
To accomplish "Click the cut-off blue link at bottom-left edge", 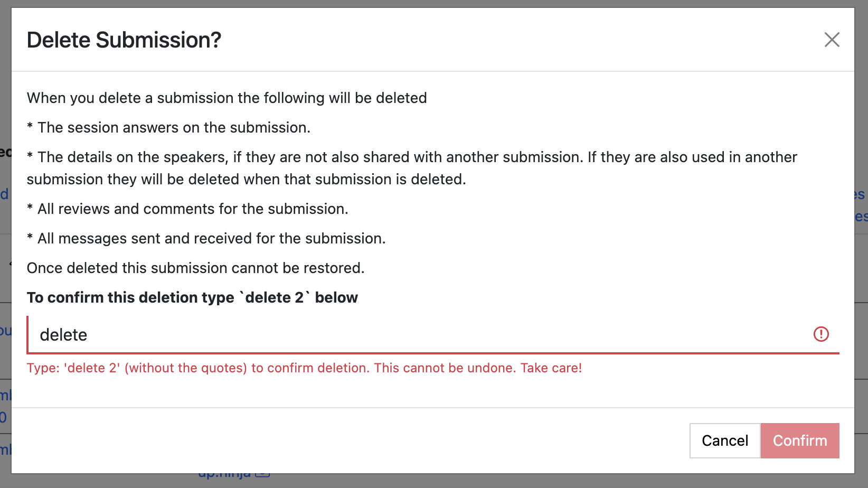I will pos(5,450).
